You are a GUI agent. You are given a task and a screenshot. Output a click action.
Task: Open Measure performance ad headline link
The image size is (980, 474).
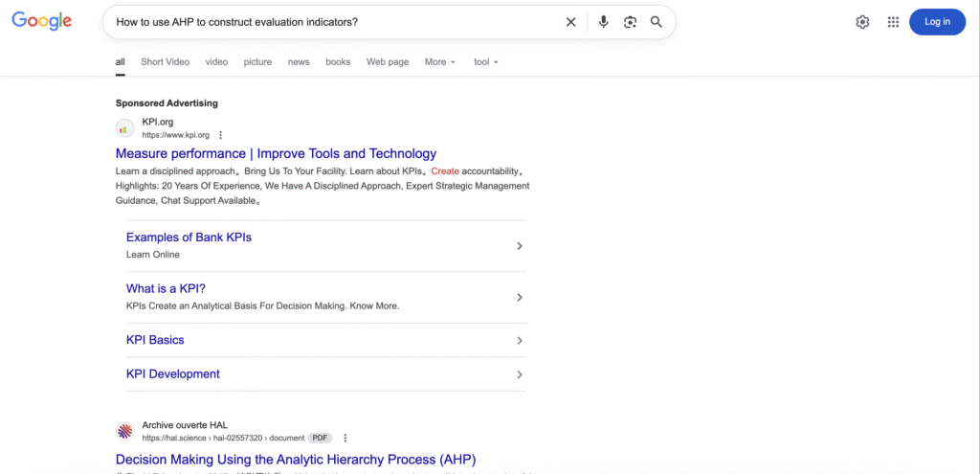(276, 153)
